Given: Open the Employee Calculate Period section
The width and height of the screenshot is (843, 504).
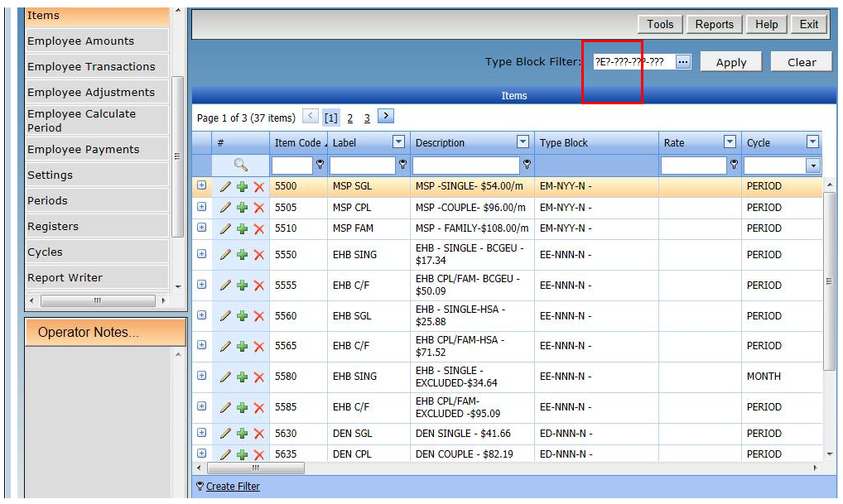Looking at the screenshot, I should tap(97, 121).
